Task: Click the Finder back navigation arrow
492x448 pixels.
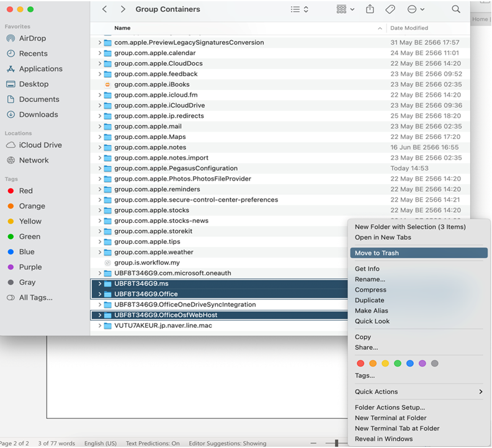Action: (x=104, y=9)
